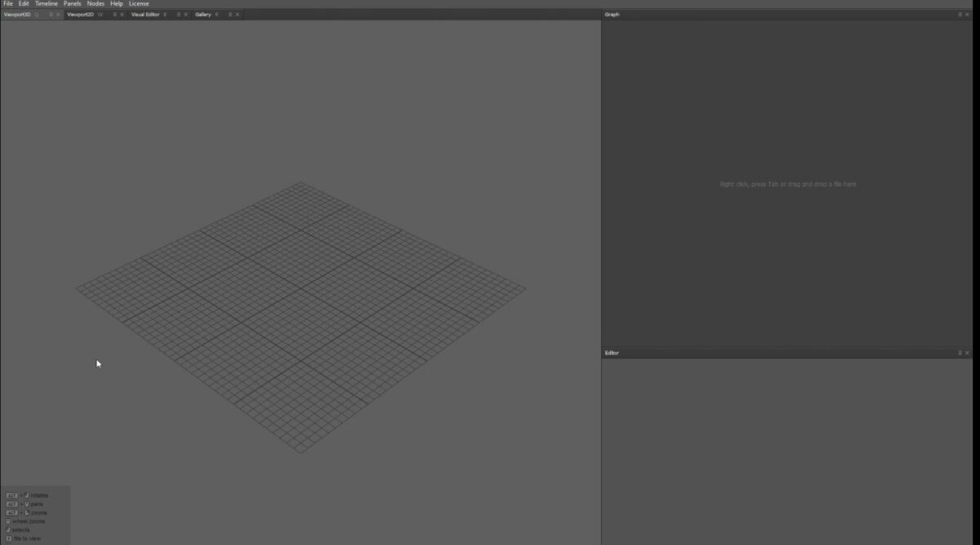Open the License menu
The image size is (980, 545).
138,3
